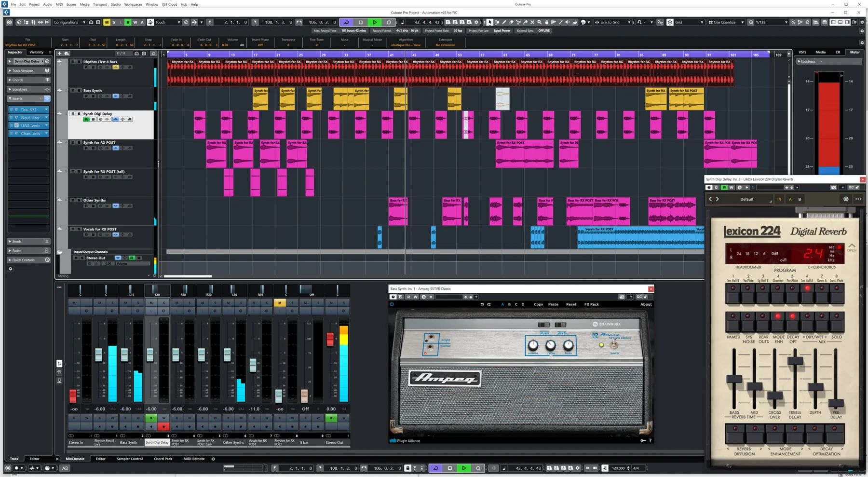Select the Play speaker tool
This screenshot has width=868, height=477.
point(568,22)
